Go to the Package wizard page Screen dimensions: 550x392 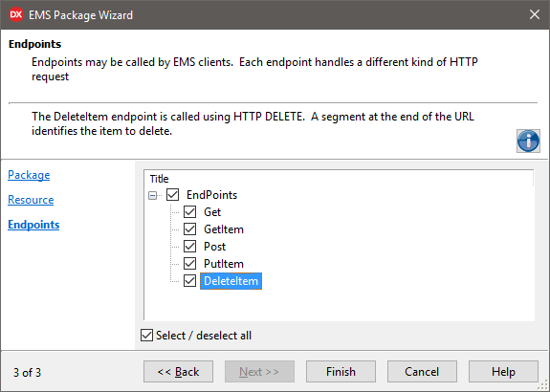[x=29, y=175]
